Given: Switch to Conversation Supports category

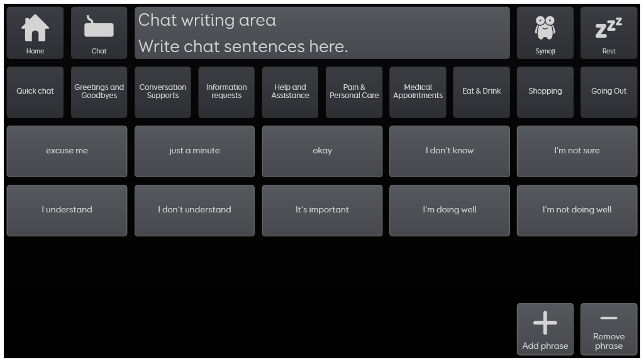Looking at the screenshot, I should click(x=163, y=92).
